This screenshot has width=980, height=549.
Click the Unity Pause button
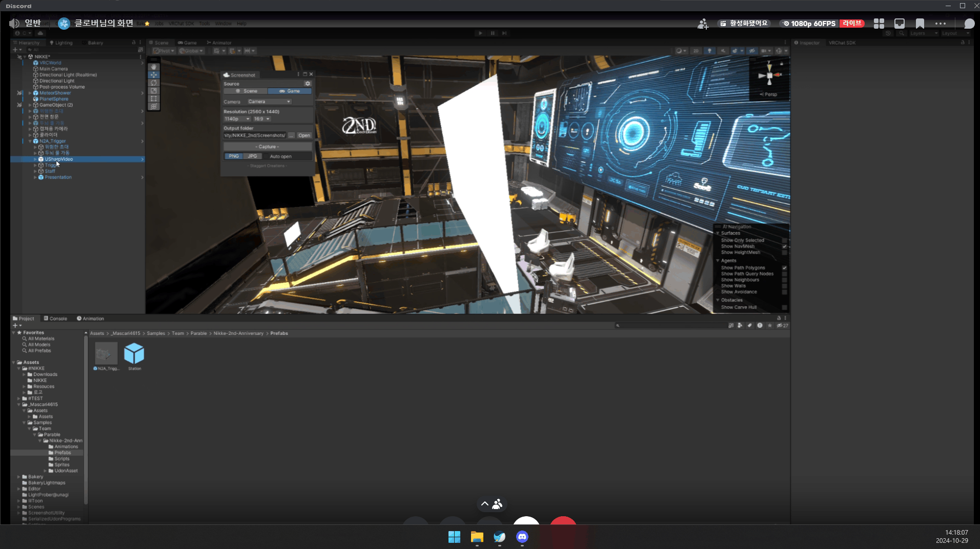pyautogui.click(x=493, y=33)
